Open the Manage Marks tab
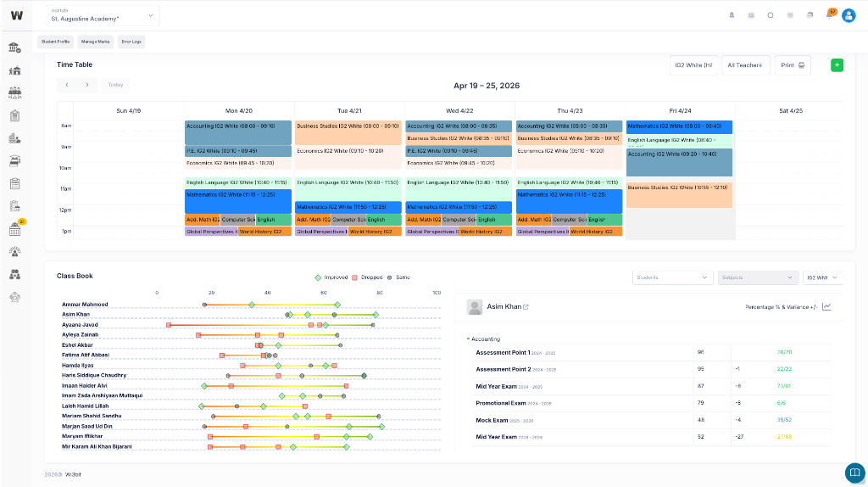The width and height of the screenshot is (868, 487). (95, 42)
